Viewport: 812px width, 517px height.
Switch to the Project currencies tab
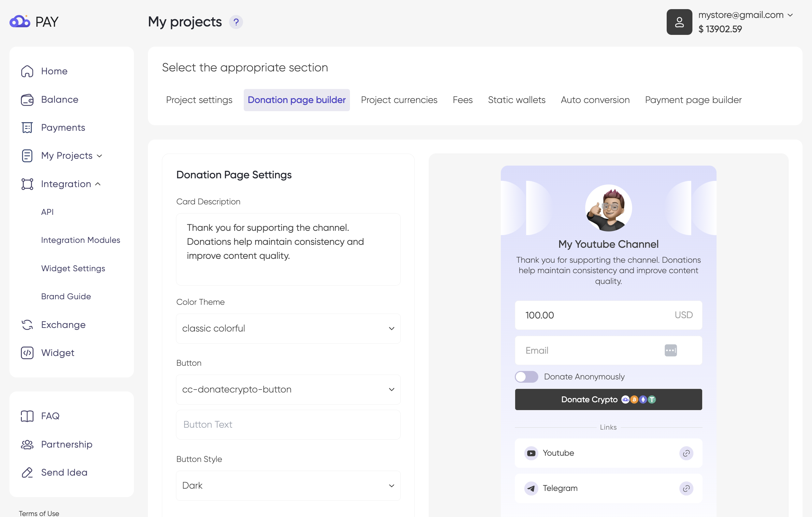point(399,100)
